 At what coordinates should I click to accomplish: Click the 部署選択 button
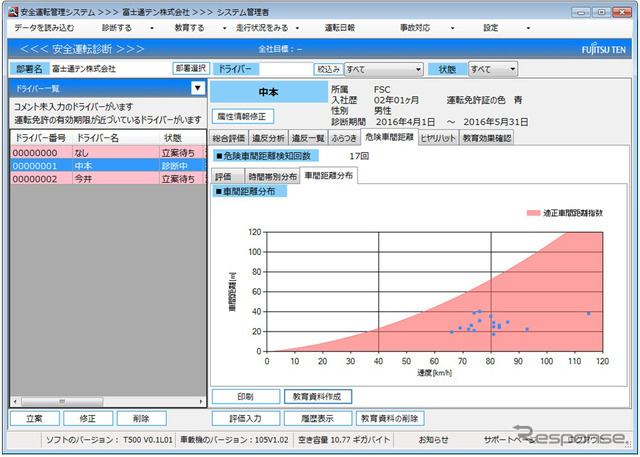point(191,69)
